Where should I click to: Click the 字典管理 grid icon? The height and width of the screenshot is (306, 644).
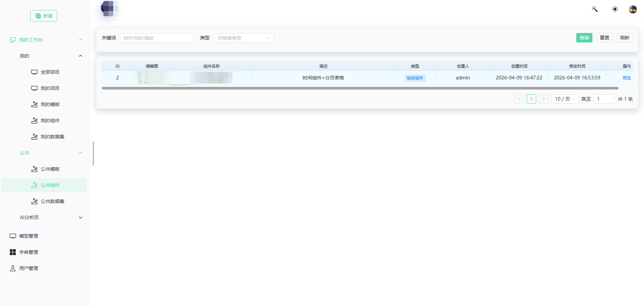tap(13, 252)
